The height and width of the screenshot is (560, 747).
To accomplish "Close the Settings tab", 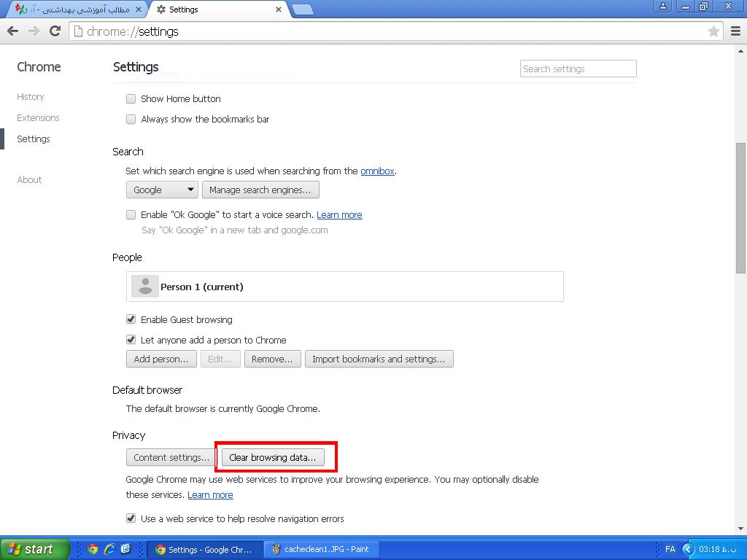I will click(x=278, y=9).
